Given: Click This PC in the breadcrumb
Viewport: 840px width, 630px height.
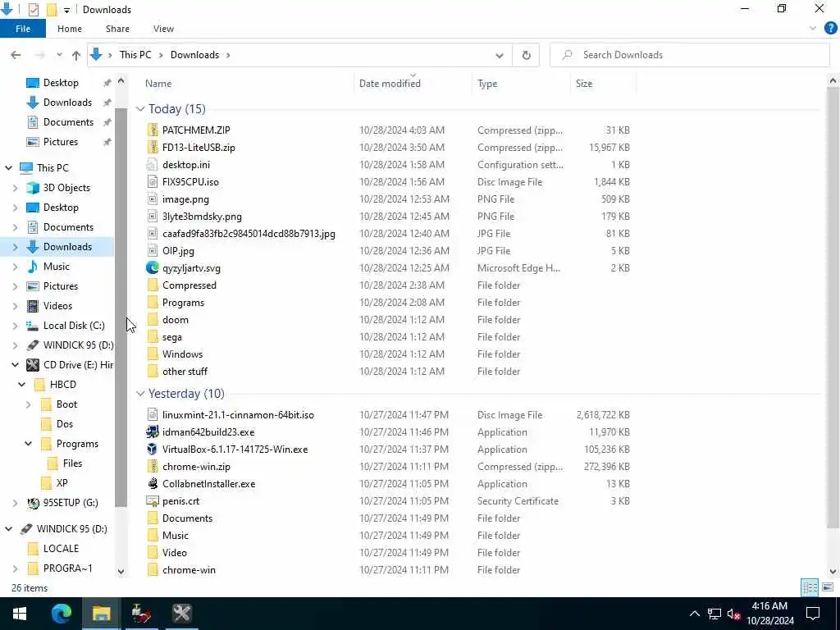Looking at the screenshot, I should (135, 55).
